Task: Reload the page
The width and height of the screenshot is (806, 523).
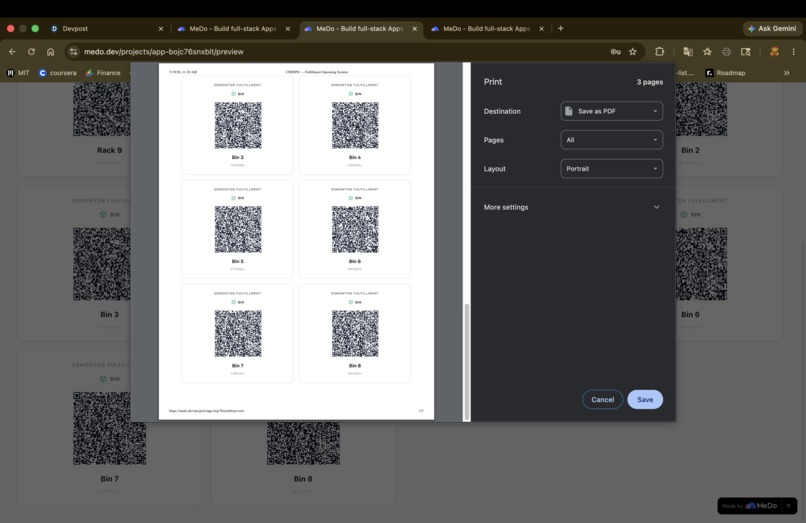Action: tap(31, 51)
